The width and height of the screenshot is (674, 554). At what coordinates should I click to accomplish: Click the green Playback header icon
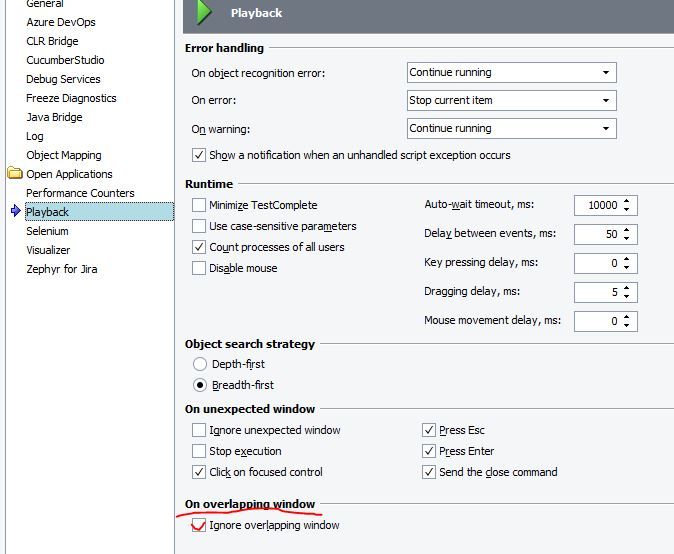click(205, 13)
